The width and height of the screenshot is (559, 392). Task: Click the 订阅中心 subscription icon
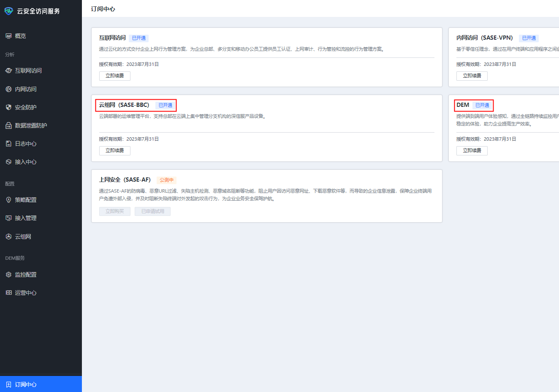[x=8, y=384]
